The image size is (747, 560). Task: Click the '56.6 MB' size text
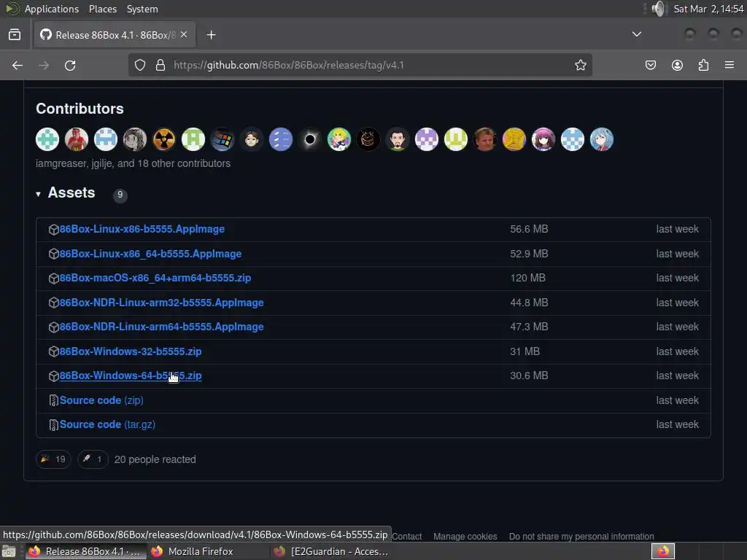pyautogui.click(x=529, y=229)
